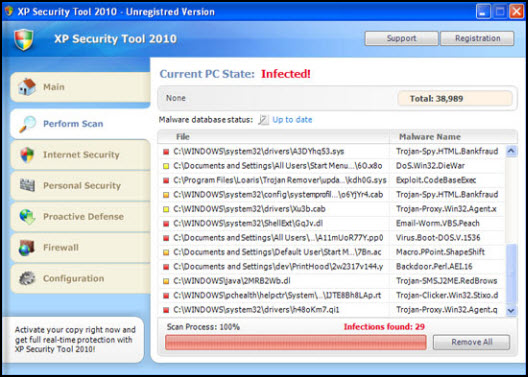
Task: Click the Firewall globe and brick icon
Action: 27,248
